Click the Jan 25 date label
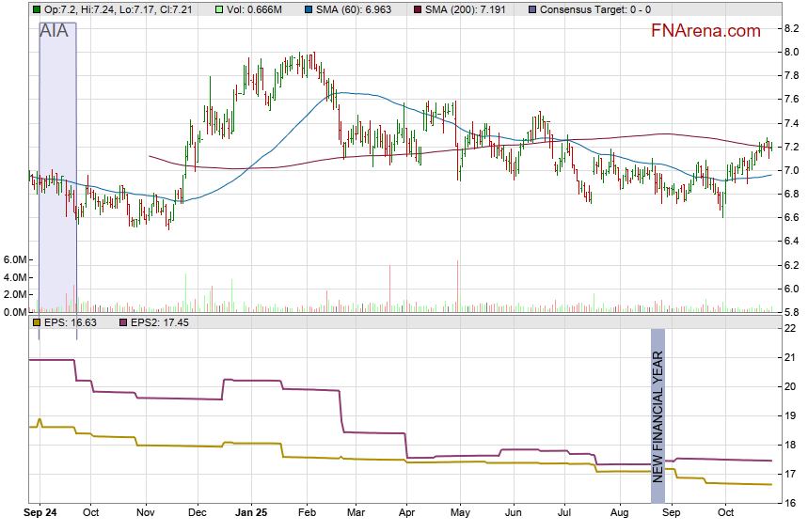 pos(250,513)
